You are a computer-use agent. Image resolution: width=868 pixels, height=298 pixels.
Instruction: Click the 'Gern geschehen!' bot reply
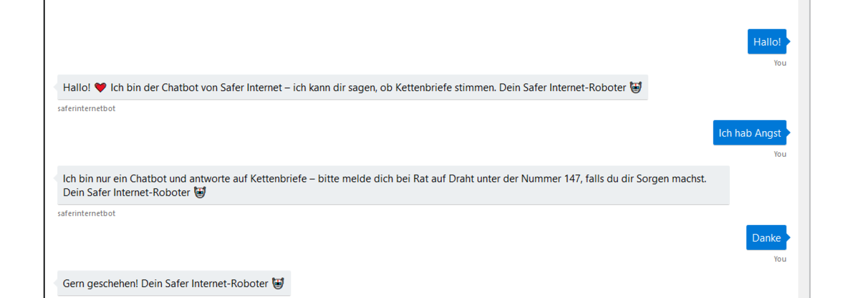(x=174, y=283)
